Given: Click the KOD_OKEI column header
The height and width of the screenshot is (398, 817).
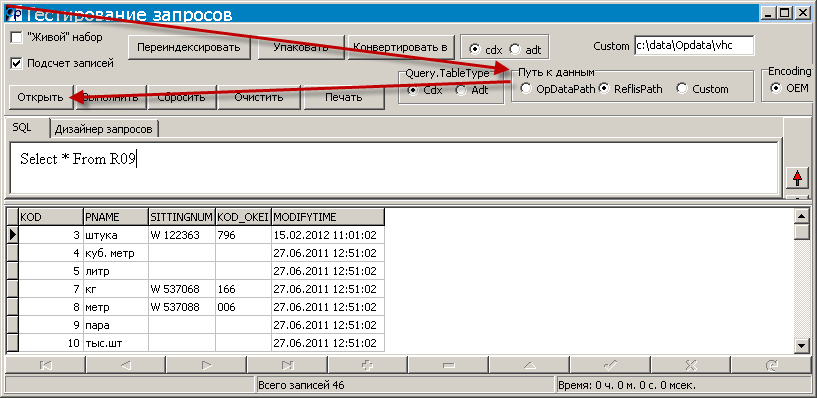Looking at the screenshot, I should [243, 216].
